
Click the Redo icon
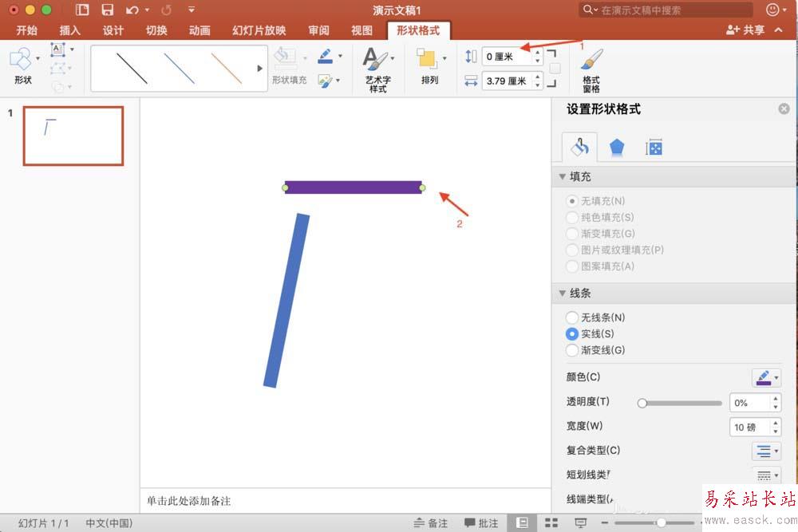[x=167, y=10]
